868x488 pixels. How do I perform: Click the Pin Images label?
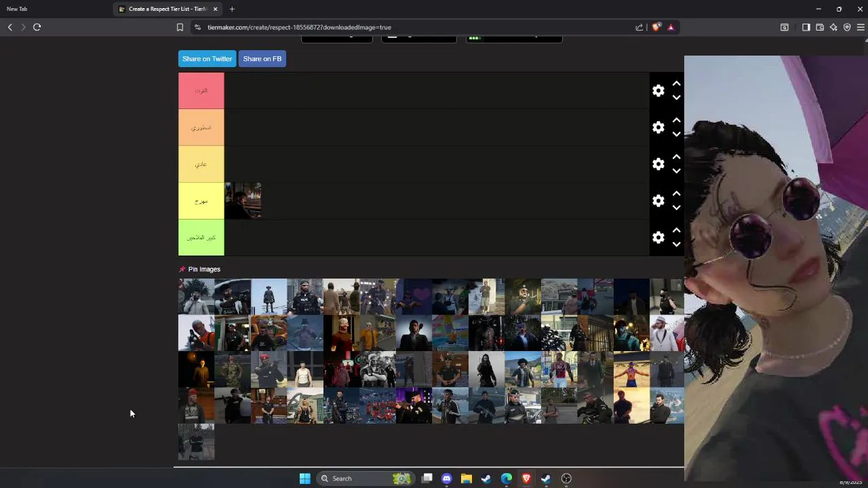click(x=204, y=269)
